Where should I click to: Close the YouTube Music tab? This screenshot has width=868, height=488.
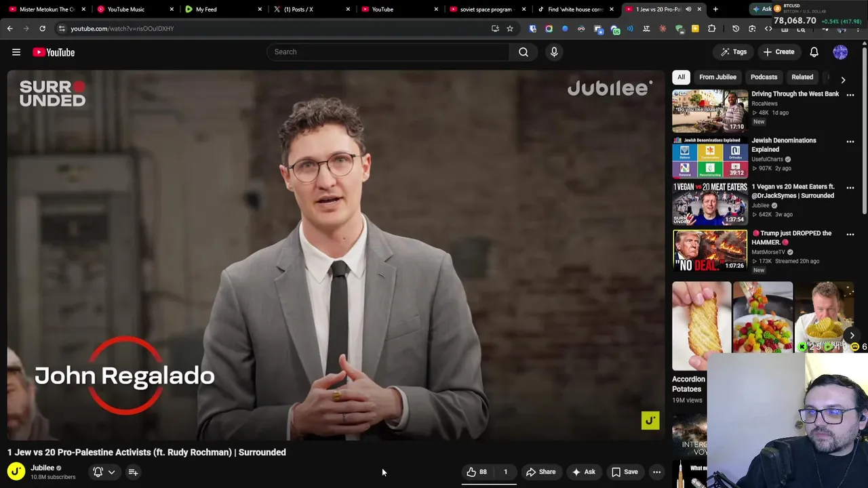pos(172,9)
